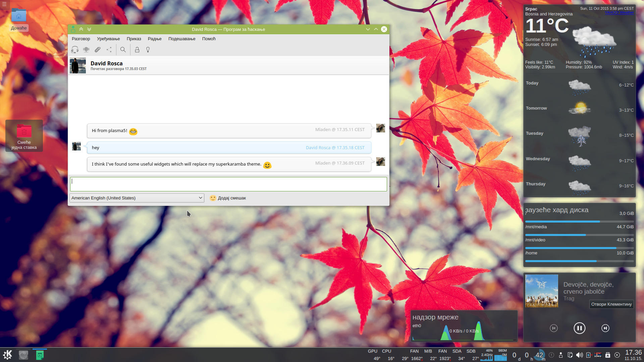Open the Домаће home folder on desktop
This screenshot has width=644, height=362.
[19, 19]
